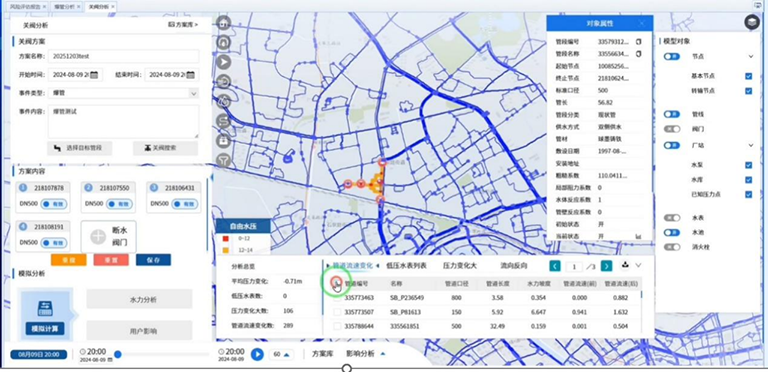This screenshot has width=768, height=372.
Task: Go to the previous results page
Action: click(x=555, y=266)
